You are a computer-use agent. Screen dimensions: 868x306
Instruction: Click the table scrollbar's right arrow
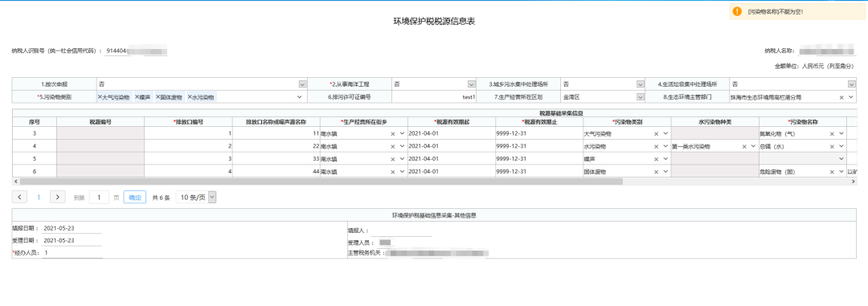click(x=853, y=182)
